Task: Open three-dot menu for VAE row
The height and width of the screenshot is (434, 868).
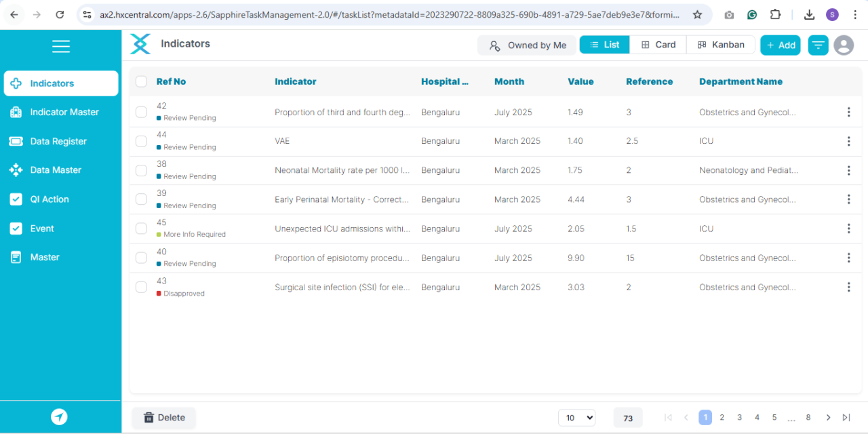Action: pyautogui.click(x=848, y=141)
